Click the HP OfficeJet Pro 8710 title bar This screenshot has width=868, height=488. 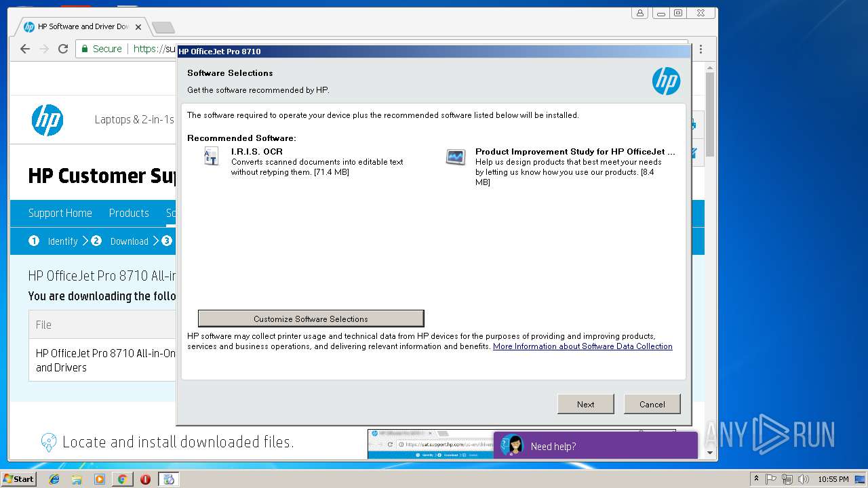433,52
